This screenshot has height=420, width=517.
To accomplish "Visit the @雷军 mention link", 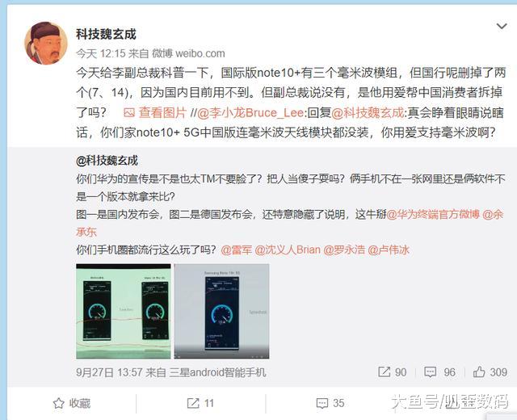I will point(237,250).
